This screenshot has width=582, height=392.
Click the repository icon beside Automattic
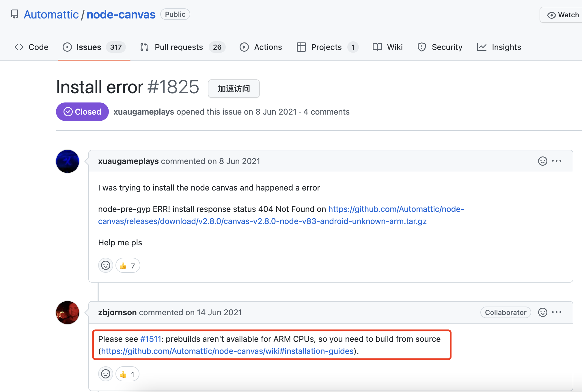14,14
